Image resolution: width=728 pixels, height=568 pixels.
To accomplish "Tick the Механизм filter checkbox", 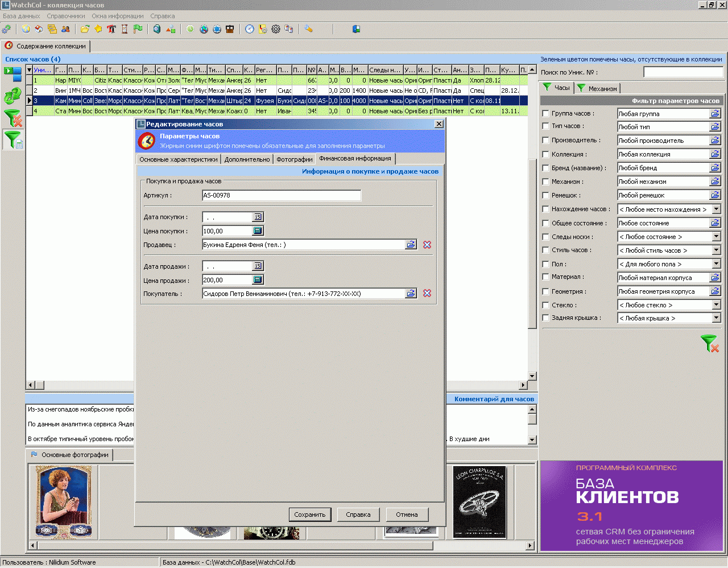I will coord(546,182).
